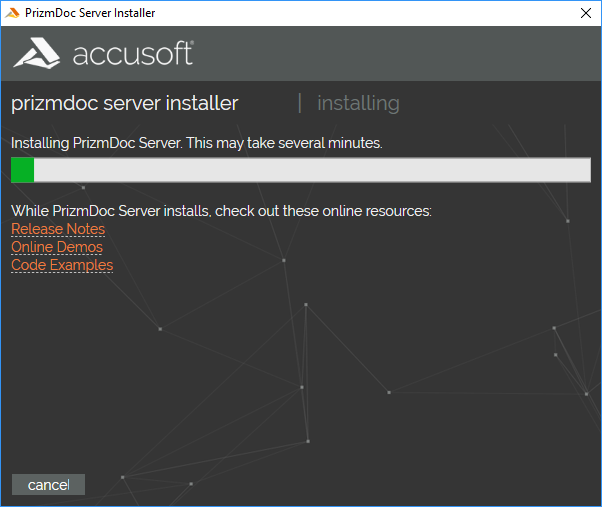Click the 'check out these online resources' text
This screenshot has width=602, height=507.
tap(323, 211)
